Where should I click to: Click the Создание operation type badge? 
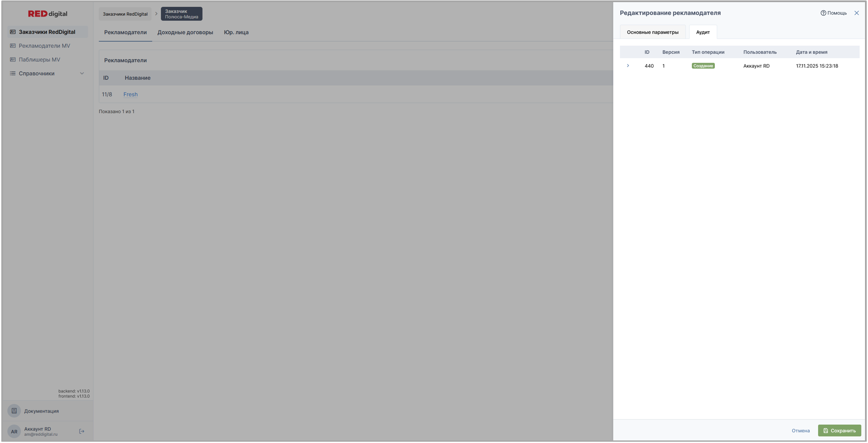(703, 66)
